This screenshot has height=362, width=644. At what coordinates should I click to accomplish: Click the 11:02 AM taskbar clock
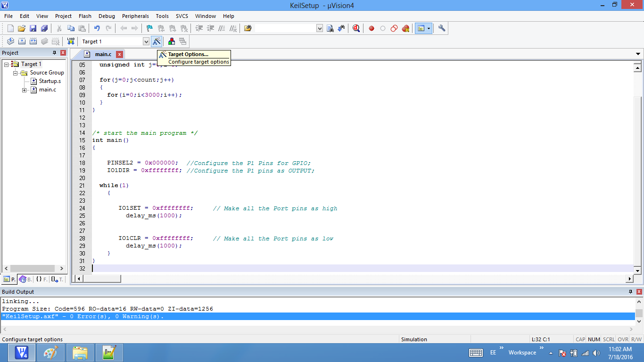point(620,353)
